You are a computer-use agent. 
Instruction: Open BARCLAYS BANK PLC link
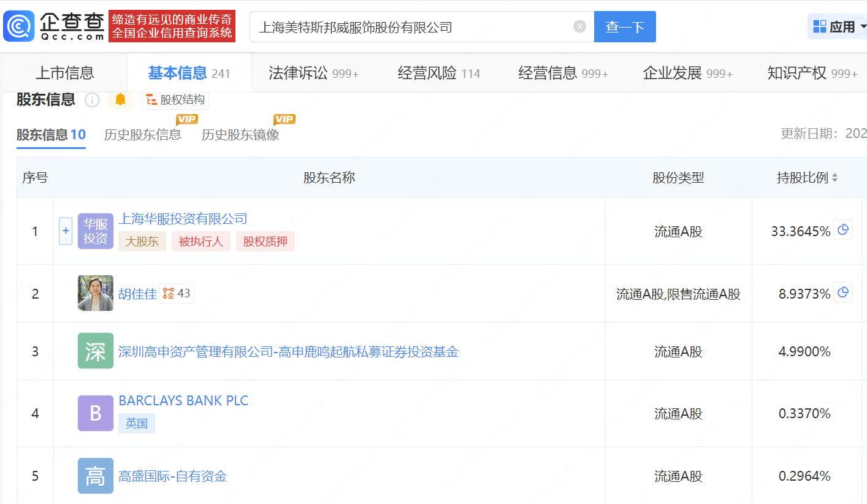click(183, 401)
